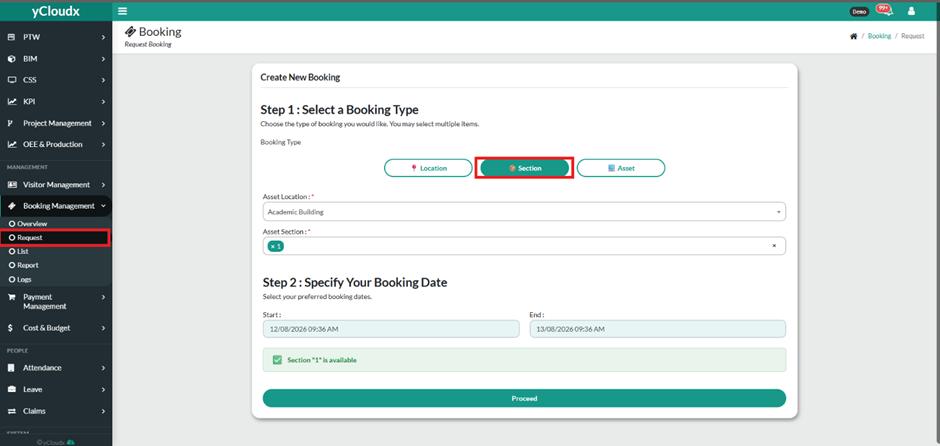The height and width of the screenshot is (446, 940).
Task: Click the Cost & Budget dollar icon
Action: 11,328
